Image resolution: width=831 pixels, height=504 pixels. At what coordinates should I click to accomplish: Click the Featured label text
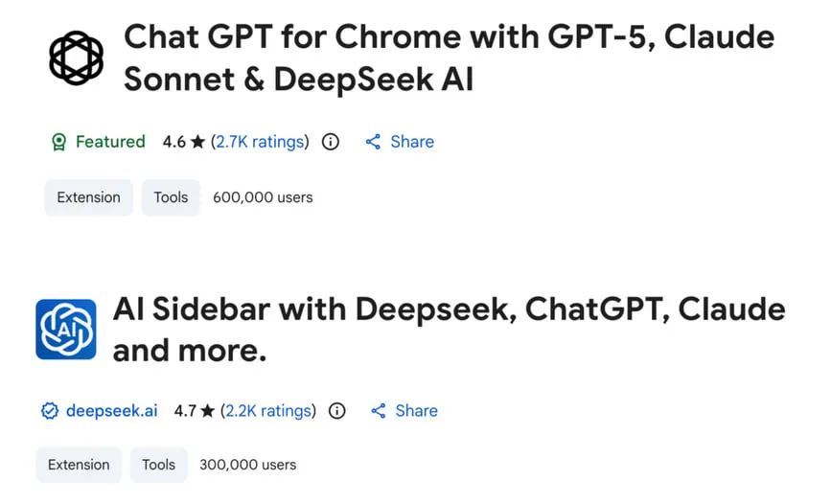point(110,142)
